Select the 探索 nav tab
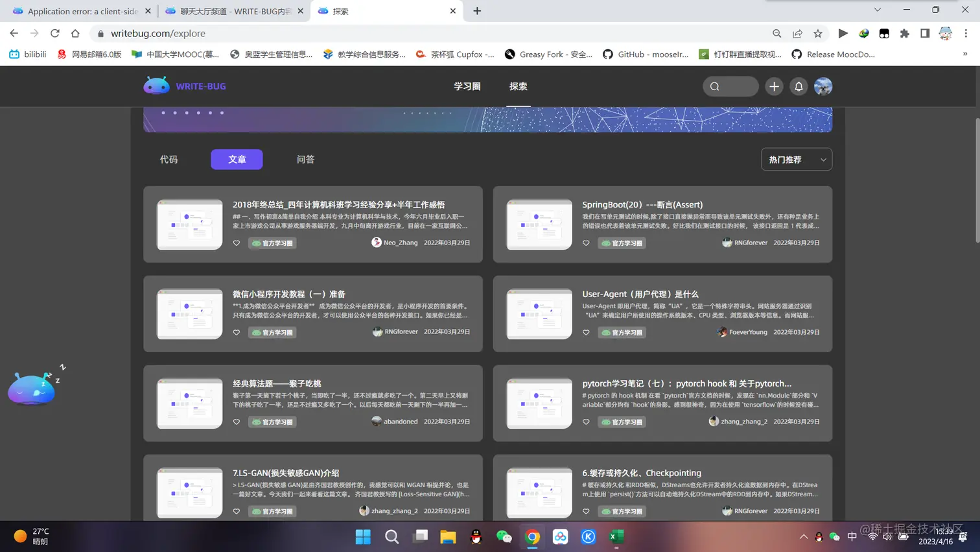This screenshot has width=980, height=552. [519, 86]
